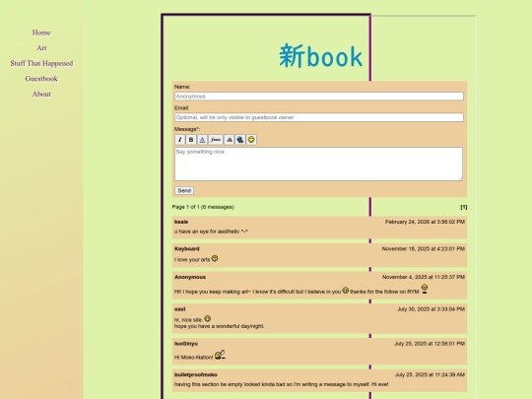This screenshot has height=399, width=532.
Task: Send the guestbook message
Action: [x=184, y=191]
